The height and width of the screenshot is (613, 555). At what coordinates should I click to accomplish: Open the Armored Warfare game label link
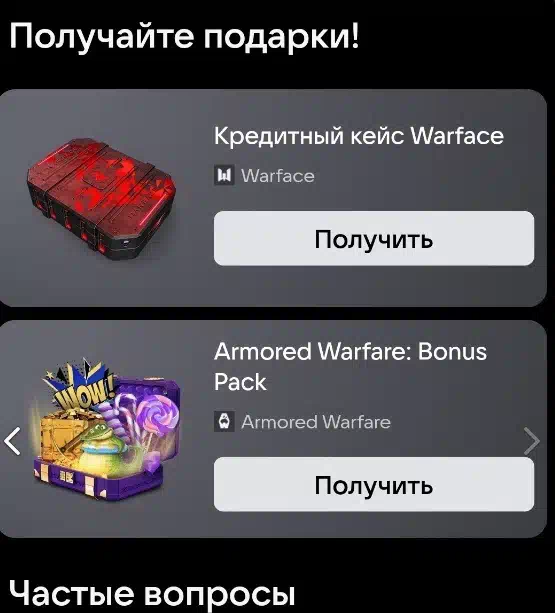(316, 422)
